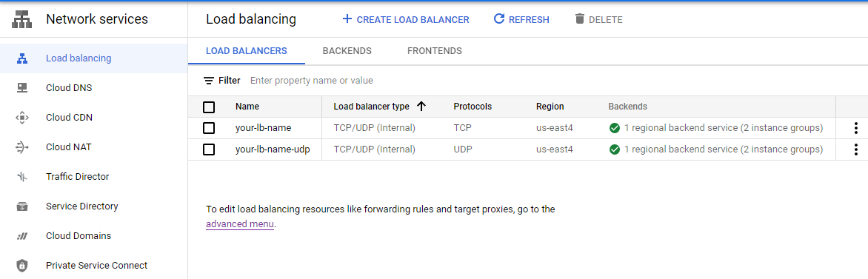Check the box for your-lb-name-udp row
The image size is (868, 279).
click(209, 149)
